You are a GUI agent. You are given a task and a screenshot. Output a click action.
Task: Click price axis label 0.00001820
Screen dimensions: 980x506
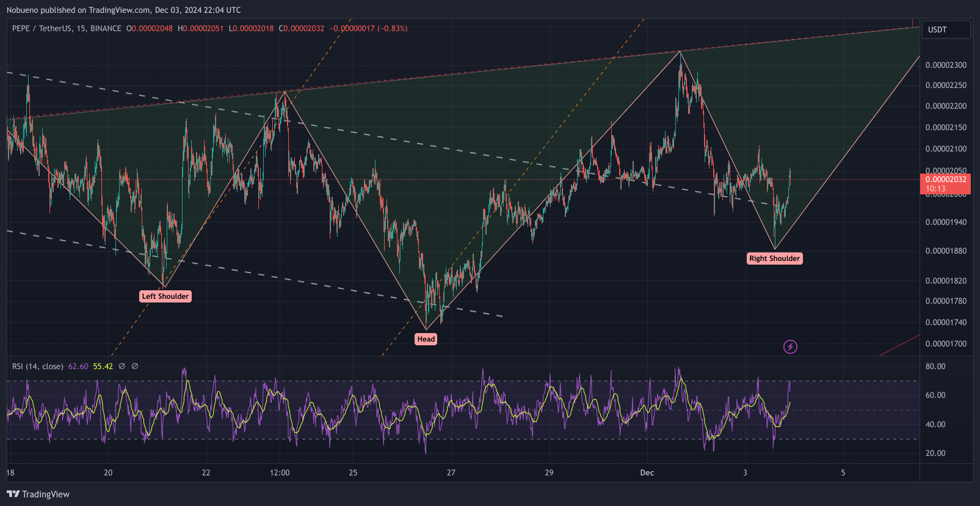(x=946, y=280)
